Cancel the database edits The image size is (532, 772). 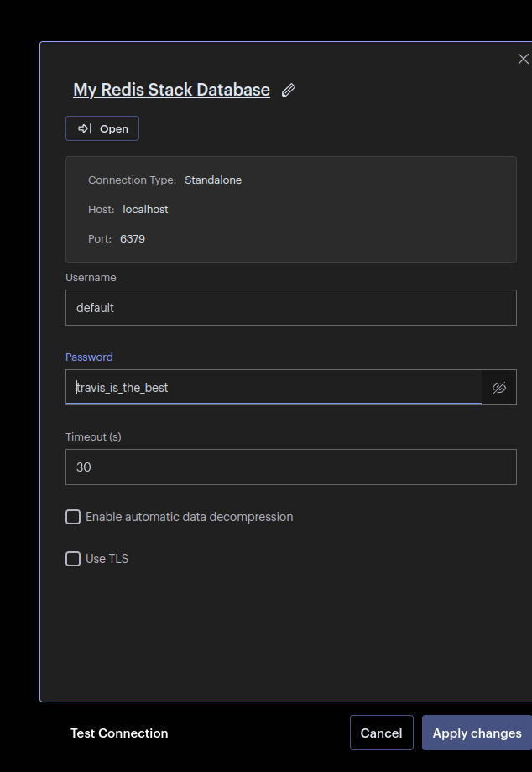(382, 733)
